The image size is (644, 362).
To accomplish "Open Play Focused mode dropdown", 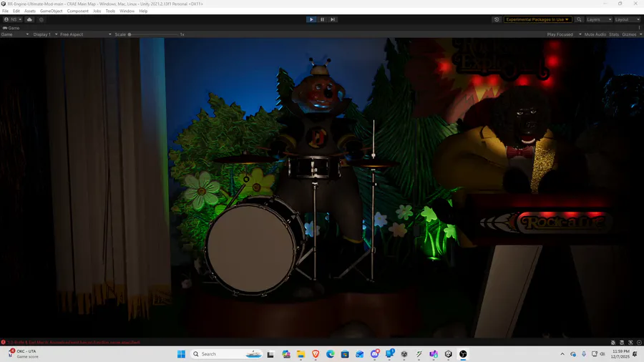I will 564,34.
